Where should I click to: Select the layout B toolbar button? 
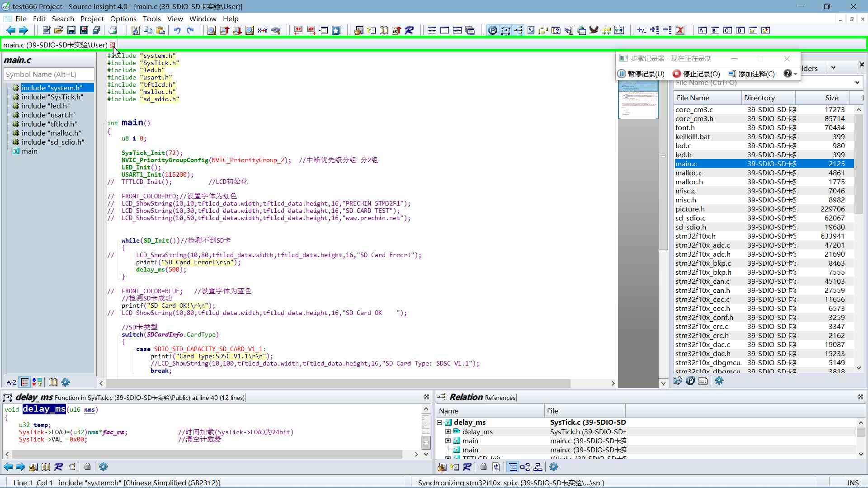coord(715,30)
